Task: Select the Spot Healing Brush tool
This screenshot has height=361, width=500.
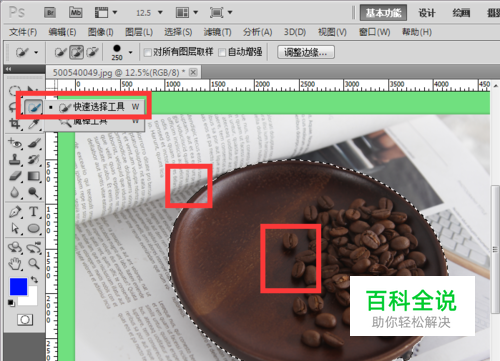Action: [15, 143]
